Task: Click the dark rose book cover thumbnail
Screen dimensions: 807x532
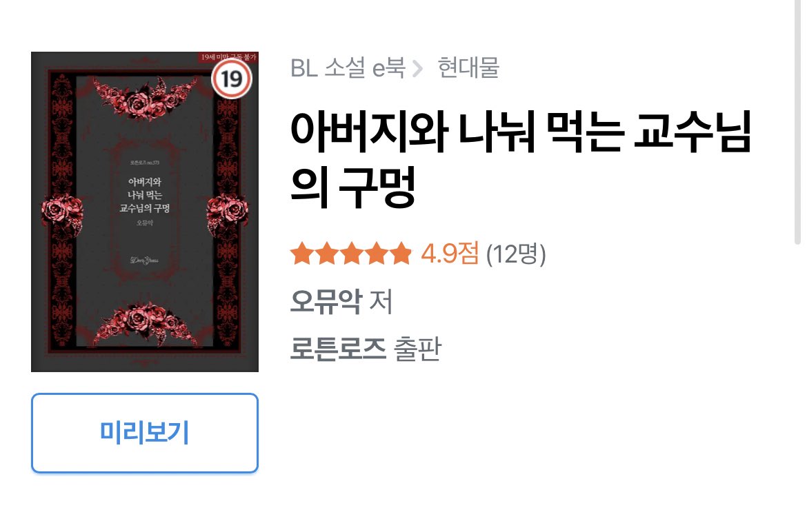Action: pyautogui.click(x=145, y=212)
